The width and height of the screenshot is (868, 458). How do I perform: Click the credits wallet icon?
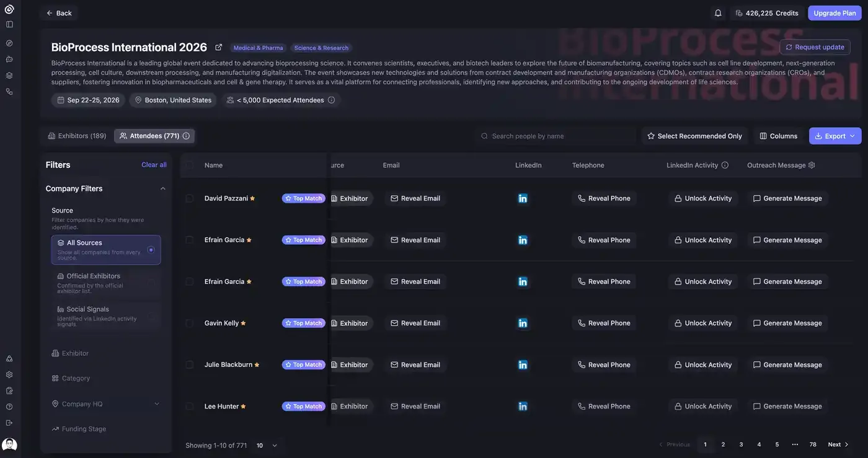click(x=739, y=13)
